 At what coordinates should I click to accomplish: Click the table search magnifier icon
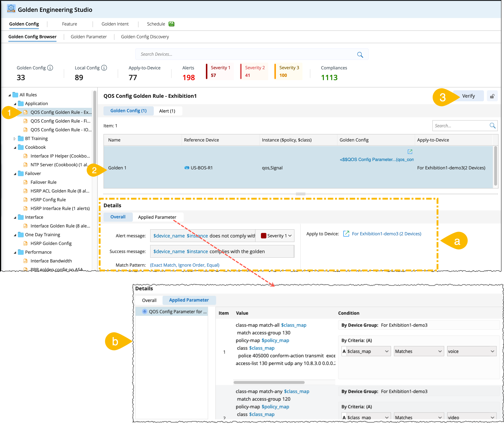coord(492,126)
